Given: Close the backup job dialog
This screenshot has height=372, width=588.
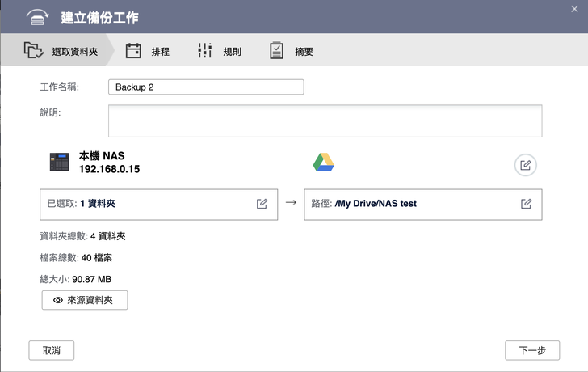Looking at the screenshot, I should point(574,8).
